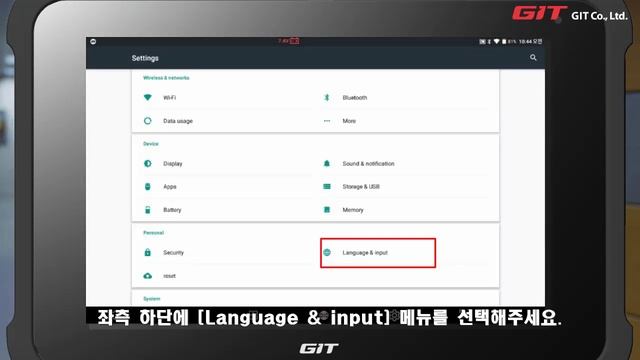The image size is (640, 360).
Task: Click the System section header
Action: tap(152, 299)
